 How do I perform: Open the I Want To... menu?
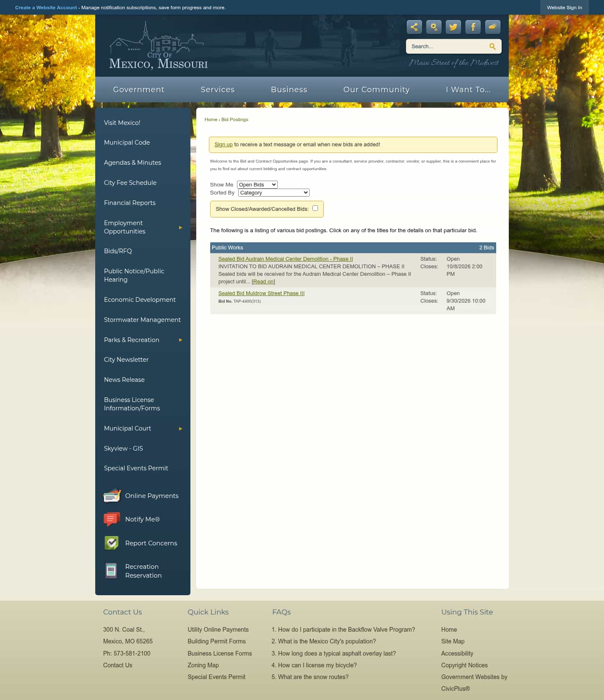468,90
